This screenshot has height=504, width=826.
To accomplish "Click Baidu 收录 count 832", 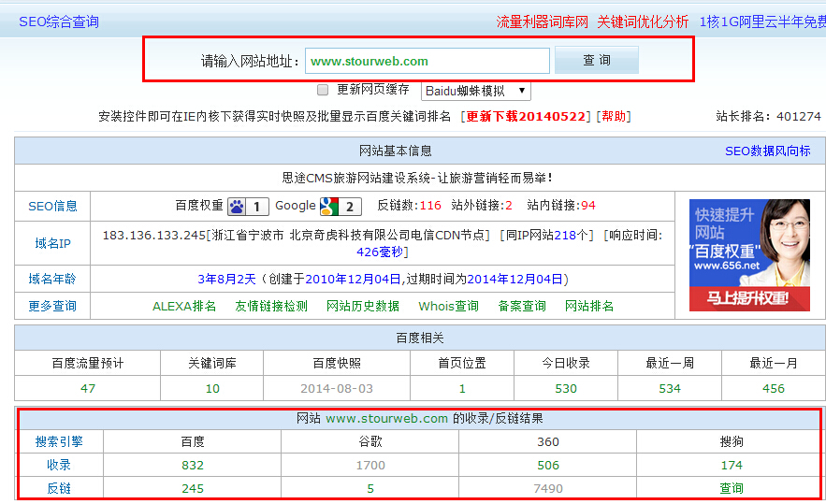I will 192,465.
